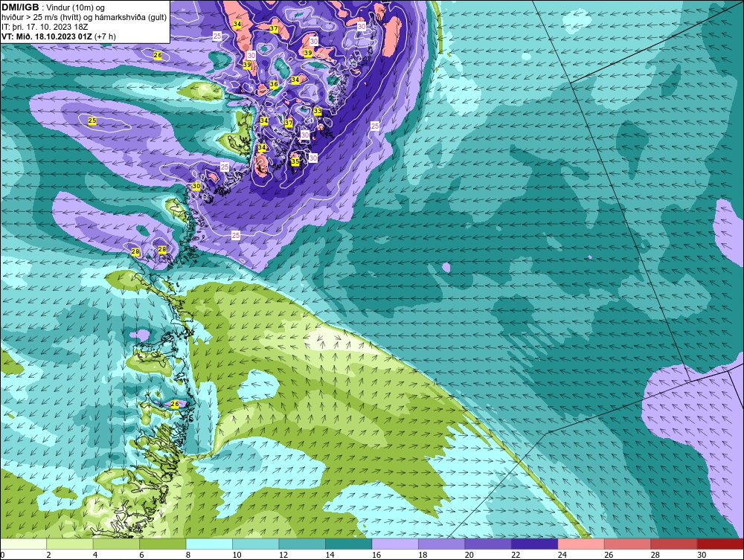Click the dark red above-30 legend swatch
The width and height of the screenshot is (744, 560).
click(x=721, y=544)
